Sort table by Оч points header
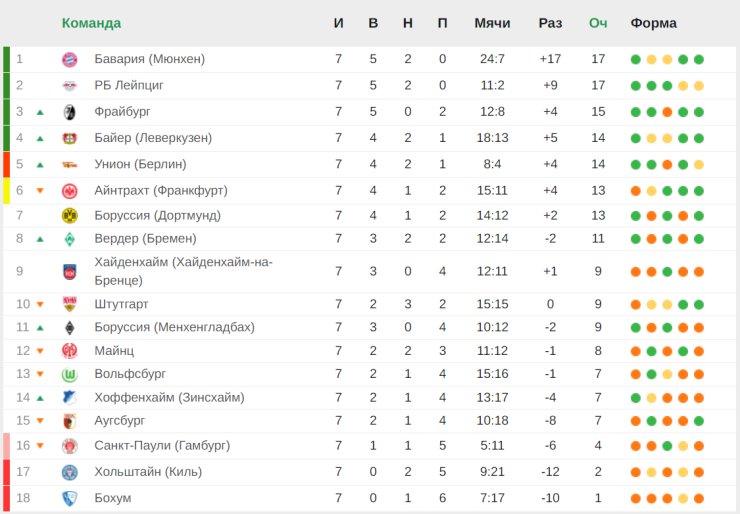The image size is (740, 514). click(598, 23)
